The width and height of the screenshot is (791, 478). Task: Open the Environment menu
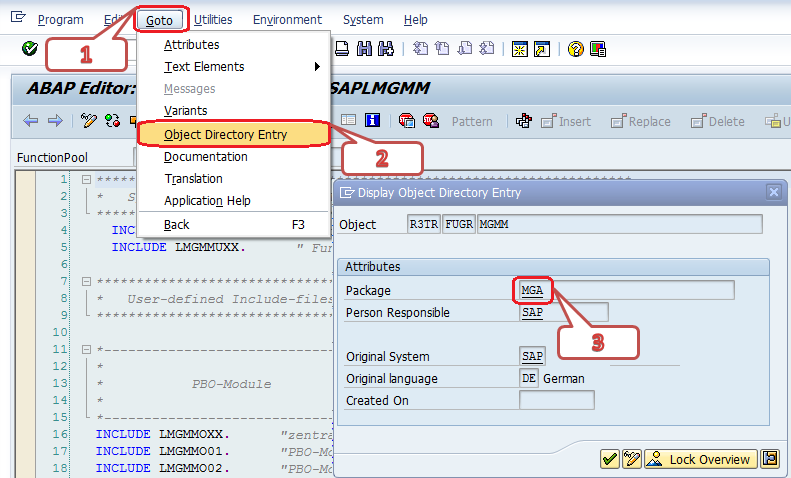(x=287, y=20)
